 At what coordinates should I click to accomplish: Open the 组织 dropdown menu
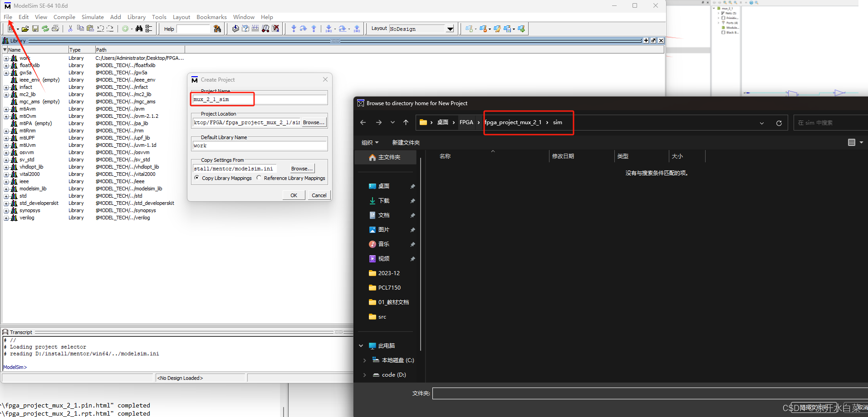[x=370, y=142]
